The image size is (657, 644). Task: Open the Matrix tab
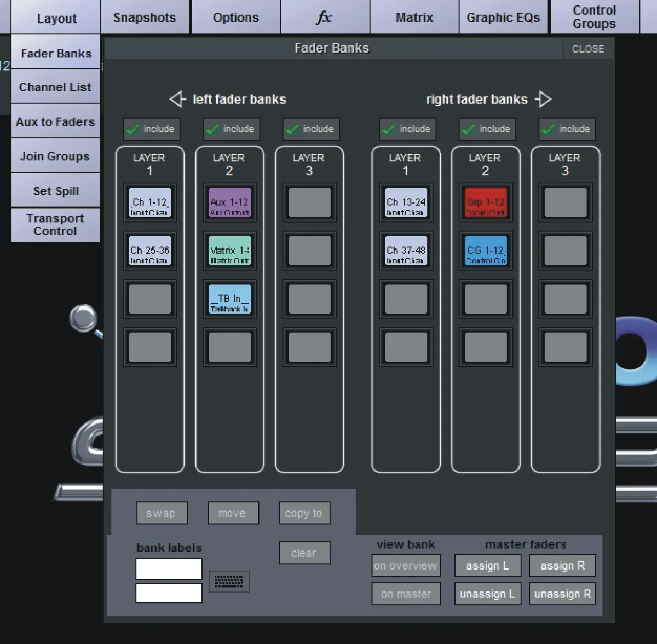414,17
